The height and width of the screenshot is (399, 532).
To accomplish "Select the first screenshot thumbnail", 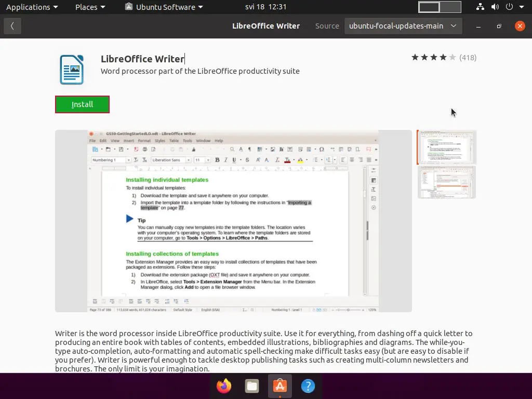I will [446, 147].
